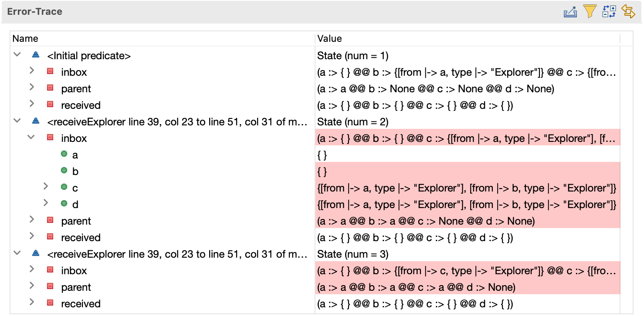Viewport: 644px width, 316px height.
Task: Click the Name column header
Action: coord(25,39)
